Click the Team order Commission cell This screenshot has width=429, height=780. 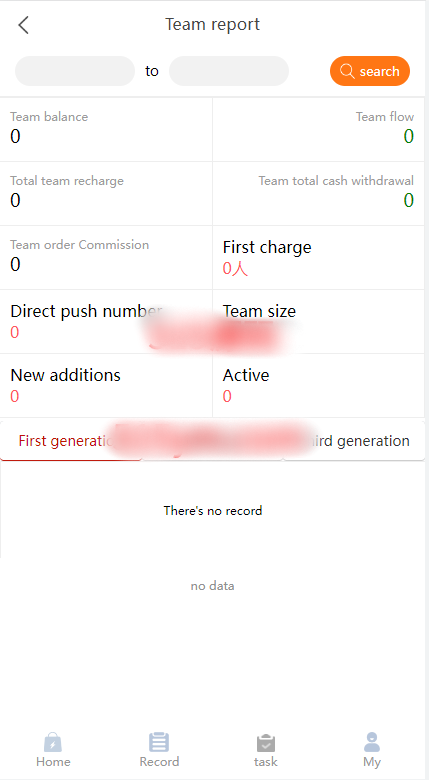pyautogui.click(x=106, y=258)
